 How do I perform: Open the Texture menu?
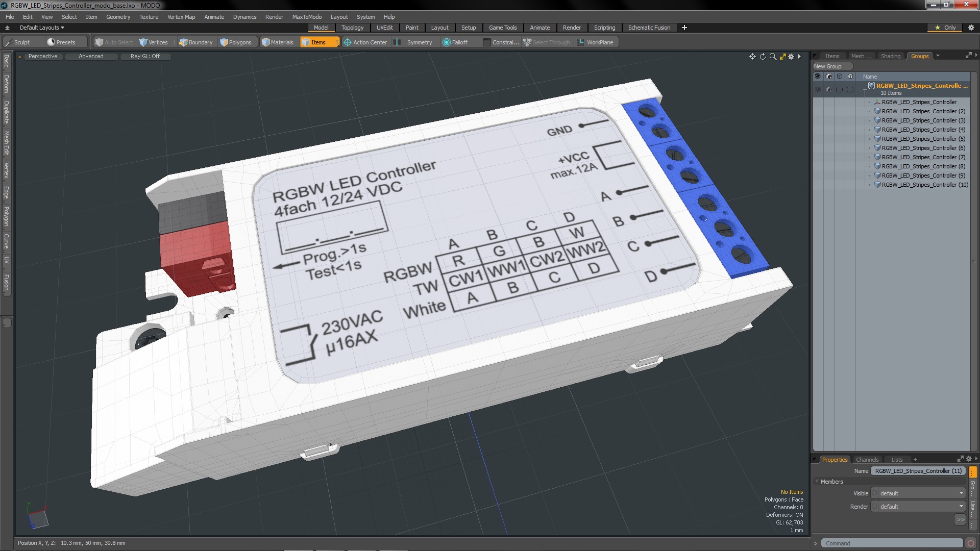click(x=149, y=17)
